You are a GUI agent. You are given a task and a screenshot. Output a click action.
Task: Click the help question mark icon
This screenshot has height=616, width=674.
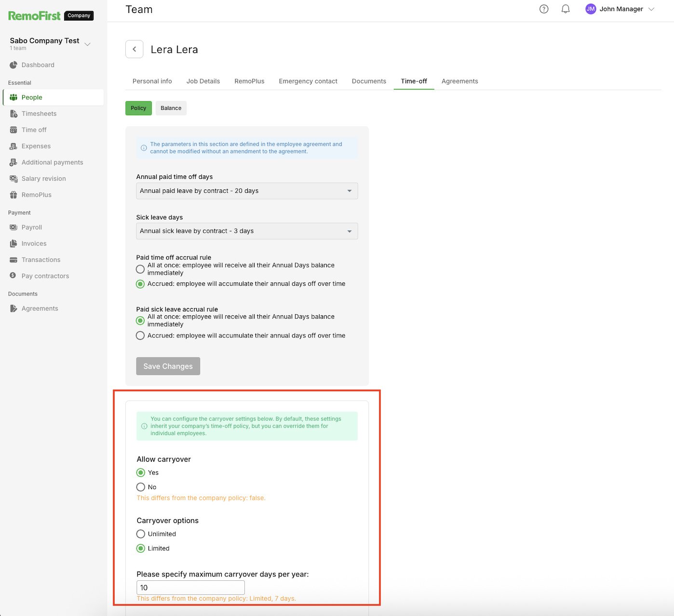click(x=544, y=9)
